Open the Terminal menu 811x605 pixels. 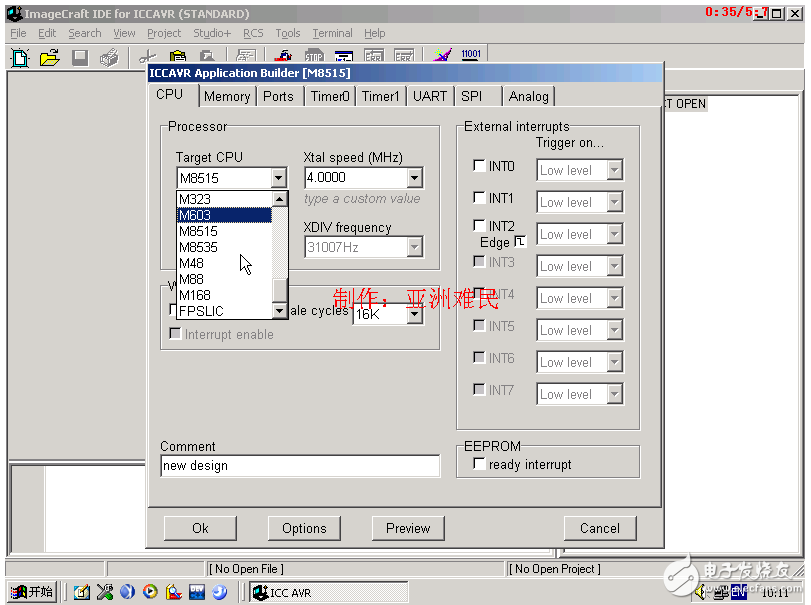(332, 33)
